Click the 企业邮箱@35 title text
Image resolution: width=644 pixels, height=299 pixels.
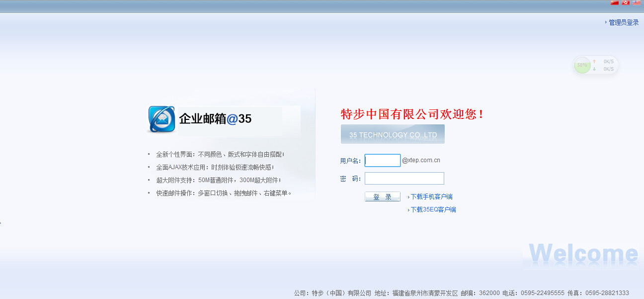point(215,119)
